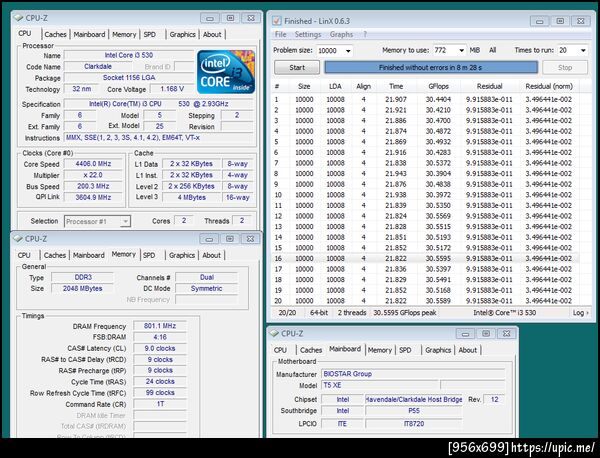600x458 pixels.
Task: Click the '64-bit' status bar entry
Action: tap(319, 313)
